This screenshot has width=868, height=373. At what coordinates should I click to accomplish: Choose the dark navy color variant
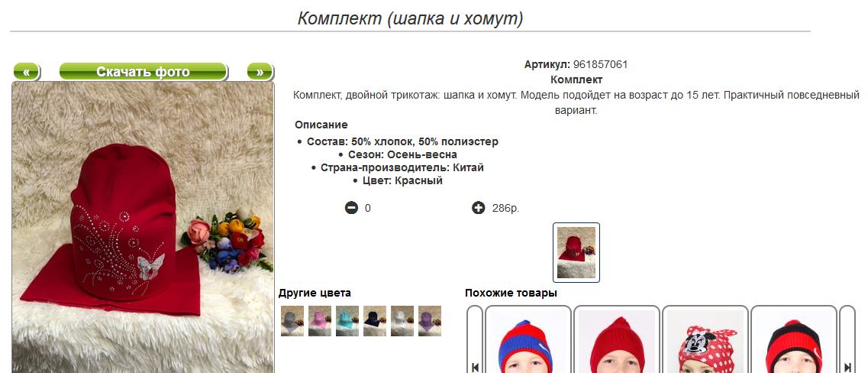pyautogui.click(x=375, y=321)
